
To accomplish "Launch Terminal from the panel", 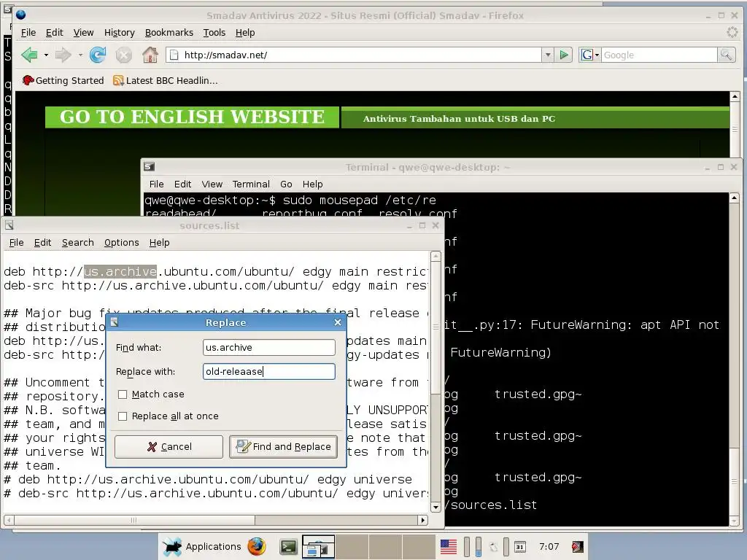I will [x=288, y=547].
